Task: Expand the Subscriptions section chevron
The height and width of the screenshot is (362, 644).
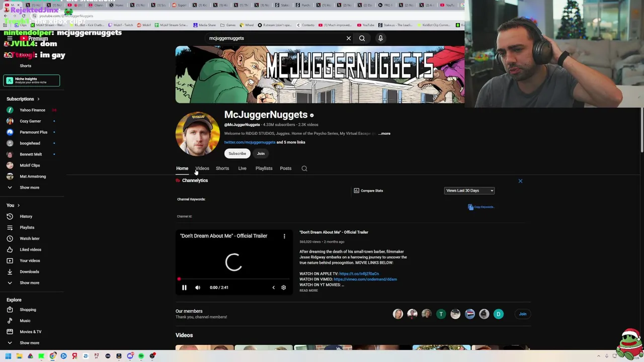Action: tap(38, 99)
